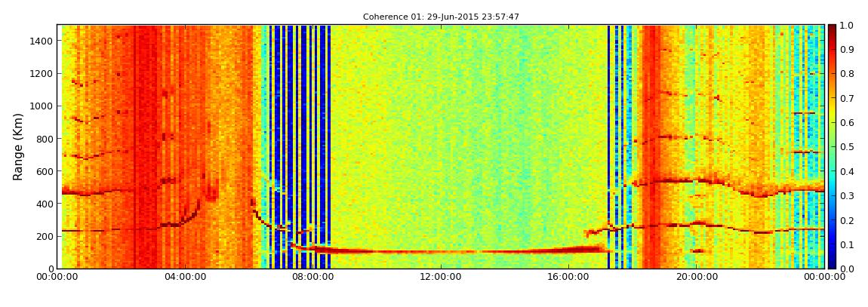Screen dimensions: 868x307
Task: Click the 0.9 colorbar label
Action: 846,50
